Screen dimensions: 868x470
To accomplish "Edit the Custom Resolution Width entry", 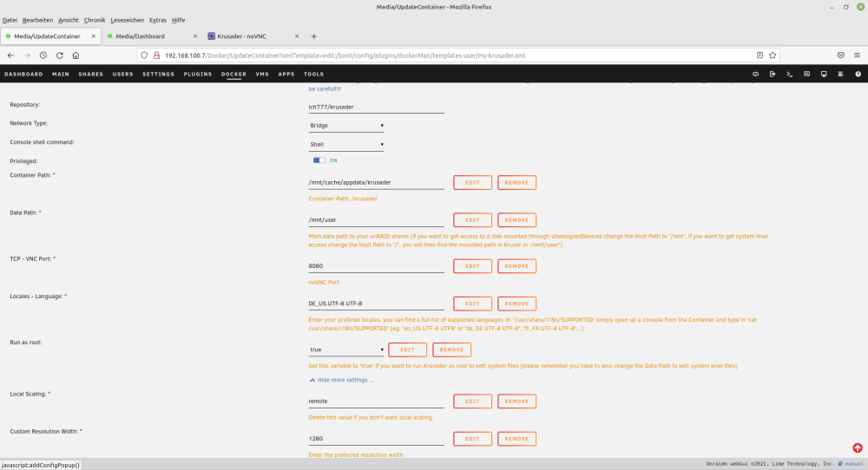I will 472,439.
